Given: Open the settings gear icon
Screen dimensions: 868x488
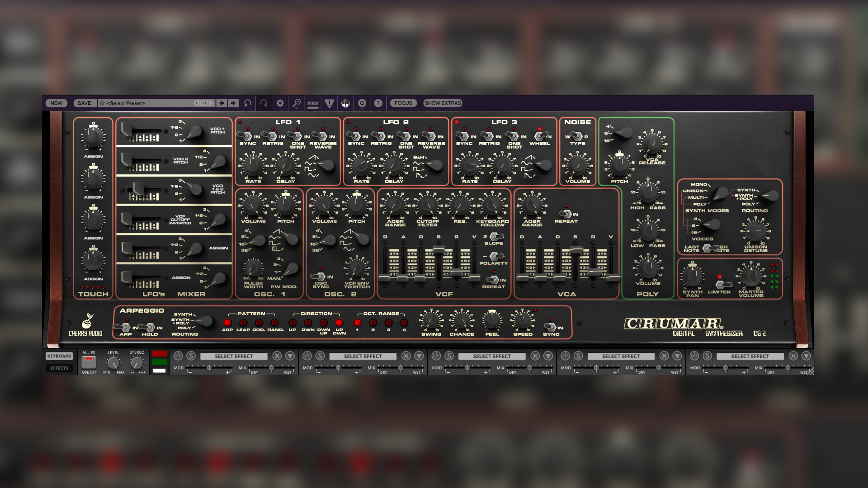Looking at the screenshot, I should pyautogui.click(x=280, y=103).
